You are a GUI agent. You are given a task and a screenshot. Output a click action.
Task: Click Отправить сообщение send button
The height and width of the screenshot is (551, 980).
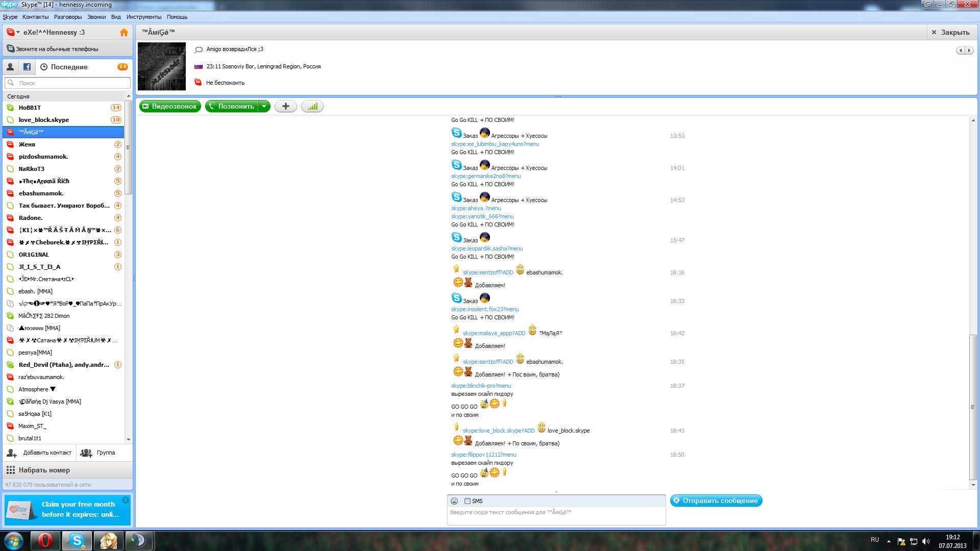pyautogui.click(x=716, y=500)
